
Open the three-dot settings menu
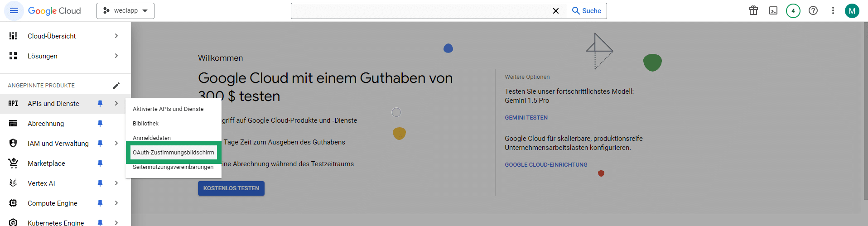tap(833, 10)
